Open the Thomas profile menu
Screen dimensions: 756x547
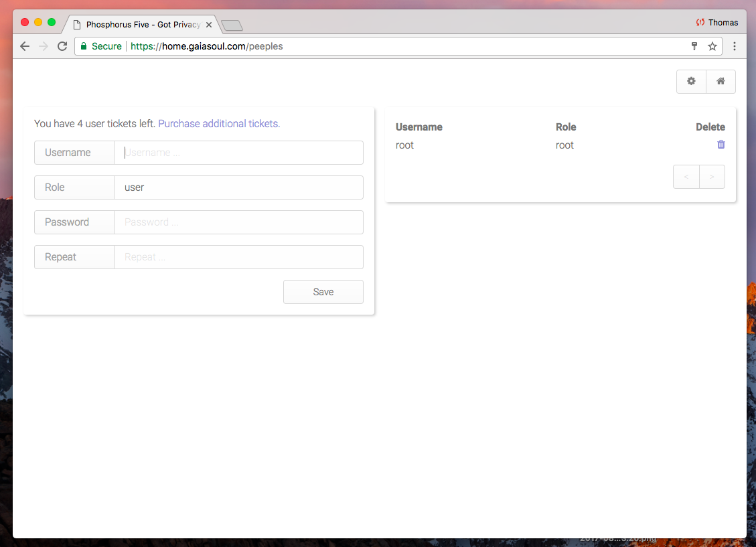[x=717, y=23]
